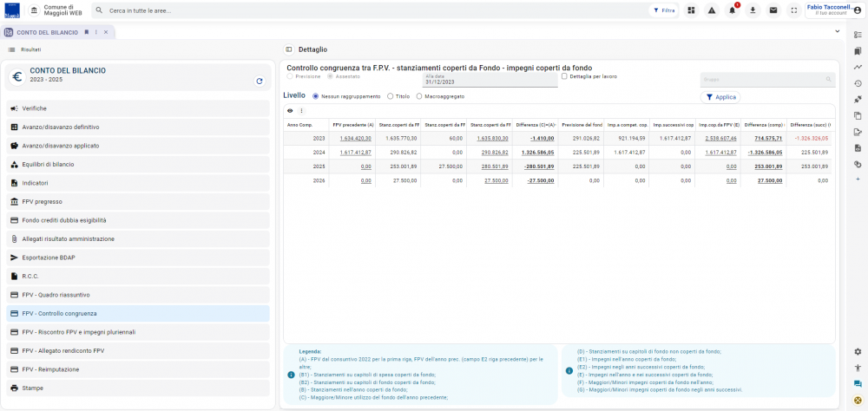Open the three-dot menu on CONTO DEL BILANCIO tab

click(96, 32)
